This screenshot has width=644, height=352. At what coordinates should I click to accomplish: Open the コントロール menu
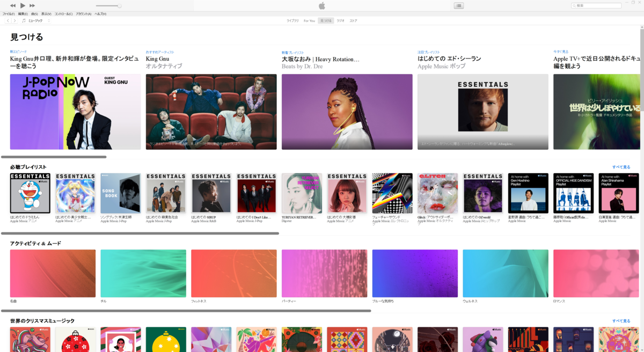coord(63,13)
